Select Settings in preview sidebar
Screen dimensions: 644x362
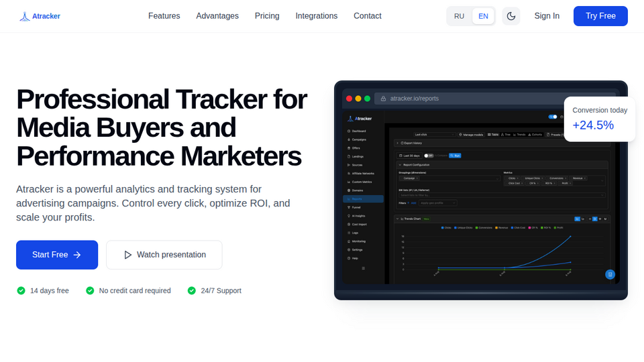click(x=355, y=250)
